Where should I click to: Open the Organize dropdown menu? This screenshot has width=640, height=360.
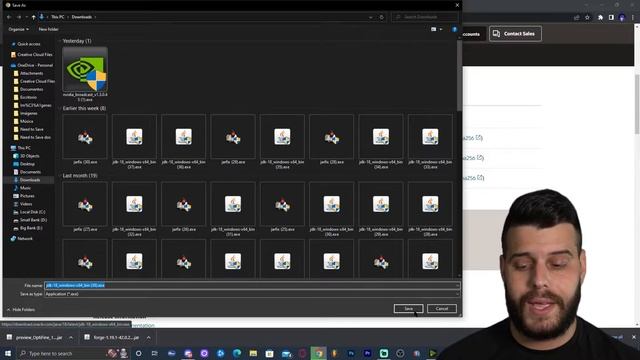(18, 29)
